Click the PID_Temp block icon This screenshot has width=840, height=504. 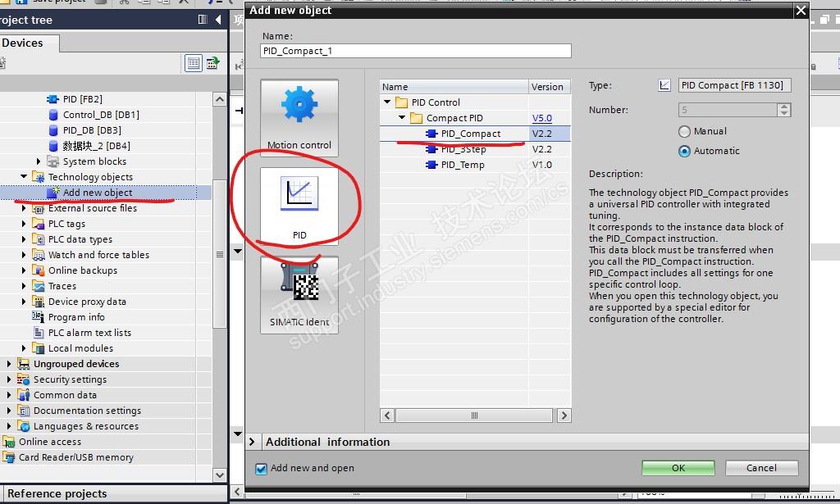pos(431,165)
